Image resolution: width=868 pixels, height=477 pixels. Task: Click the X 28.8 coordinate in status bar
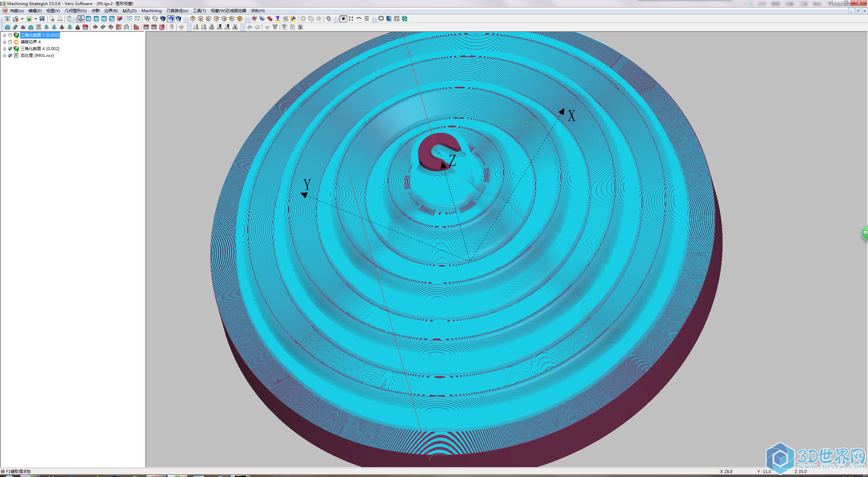click(726, 471)
